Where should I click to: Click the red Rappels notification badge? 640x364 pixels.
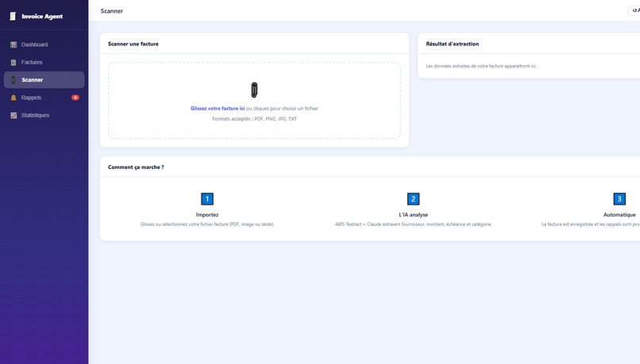tap(75, 98)
